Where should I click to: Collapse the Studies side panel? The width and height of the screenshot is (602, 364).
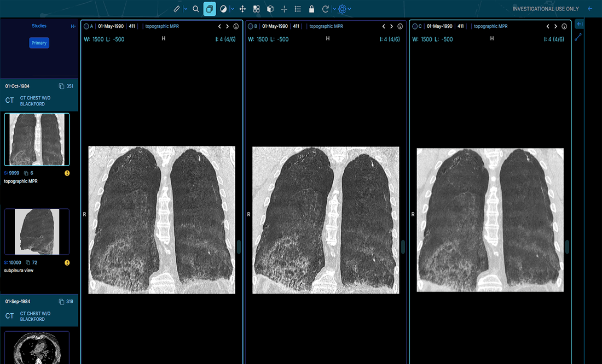[73, 26]
